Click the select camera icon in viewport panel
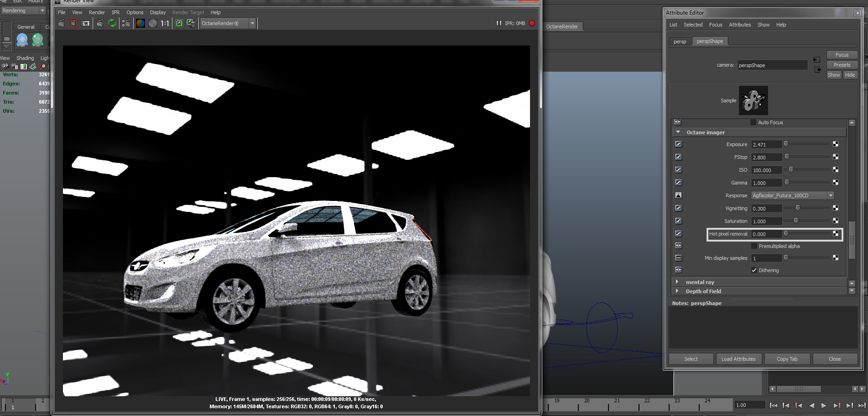This screenshot has height=416, width=868. (5, 66)
